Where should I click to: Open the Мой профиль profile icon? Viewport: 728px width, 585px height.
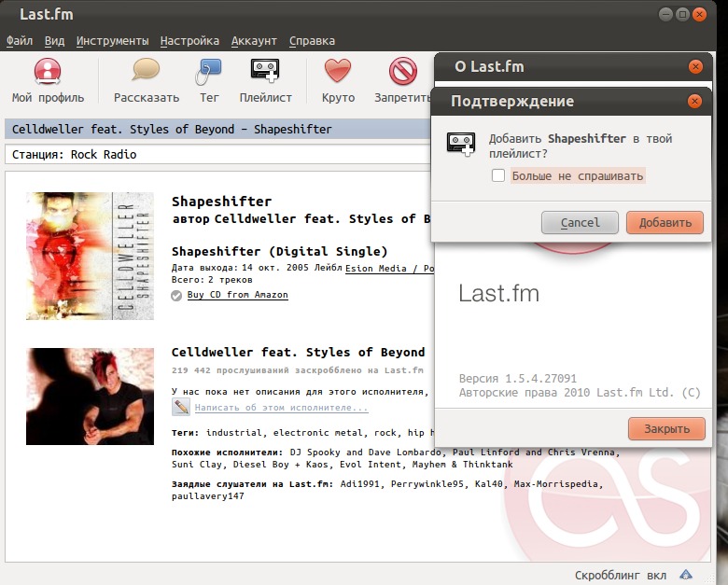tap(48, 72)
